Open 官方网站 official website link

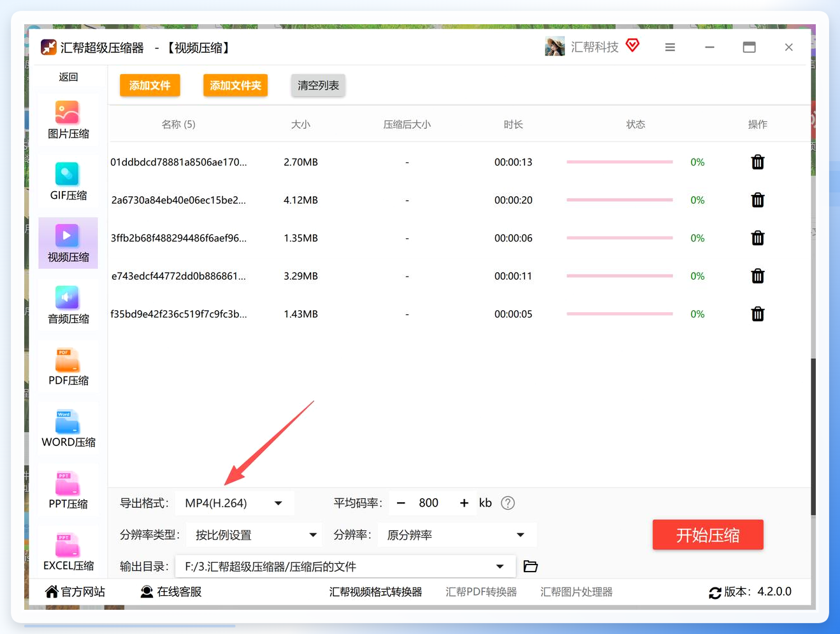(x=75, y=592)
